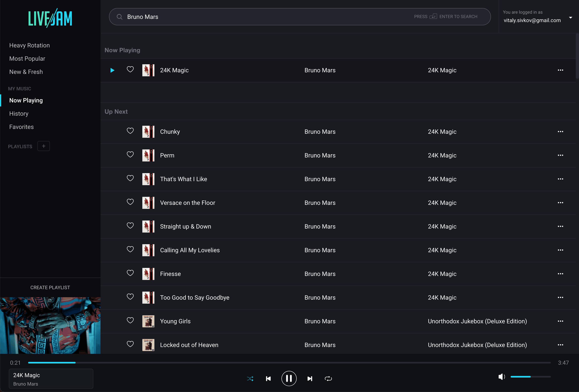Viewport: 579px width, 392px height.
Task: Favorite Locked out of Heaven
Action: pyautogui.click(x=130, y=344)
